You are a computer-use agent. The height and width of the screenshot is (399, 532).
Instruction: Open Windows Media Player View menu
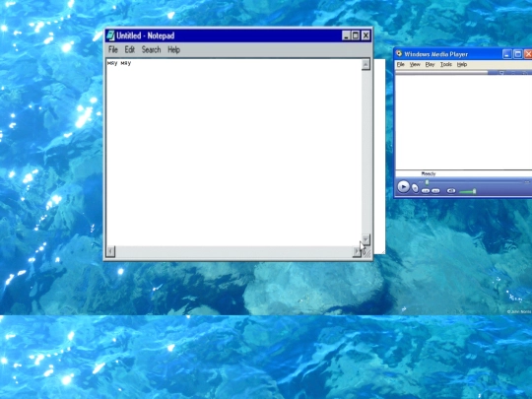pyautogui.click(x=415, y=64)
